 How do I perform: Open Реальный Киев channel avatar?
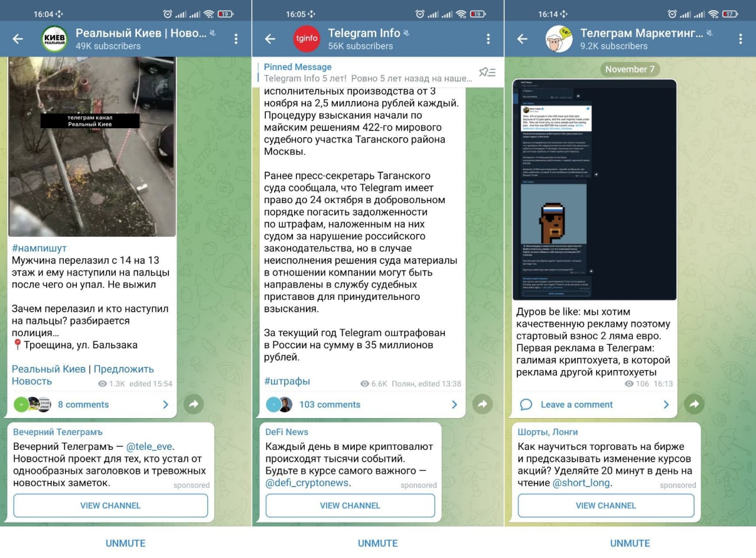tap(54, 39)
